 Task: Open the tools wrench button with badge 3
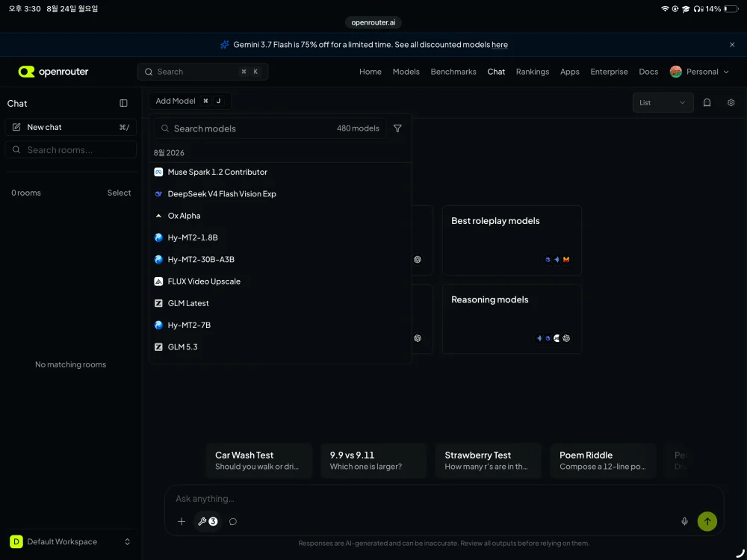[x=208, y=521]
